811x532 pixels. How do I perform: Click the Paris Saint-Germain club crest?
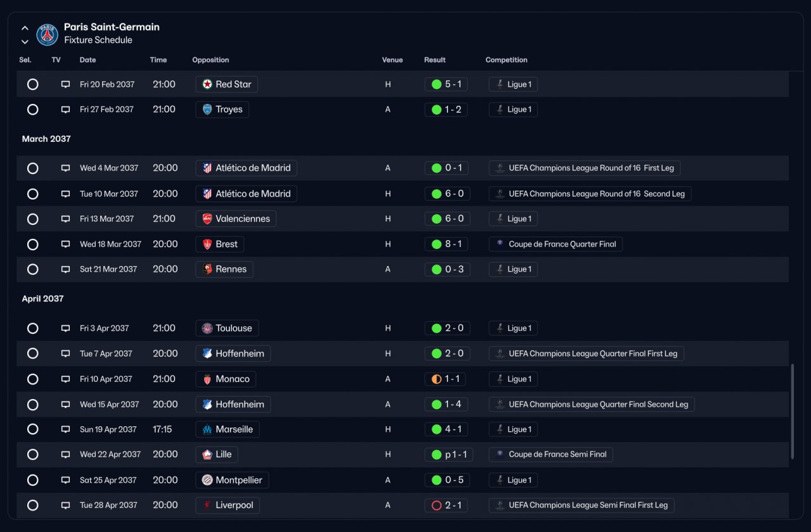click(48, 34)
